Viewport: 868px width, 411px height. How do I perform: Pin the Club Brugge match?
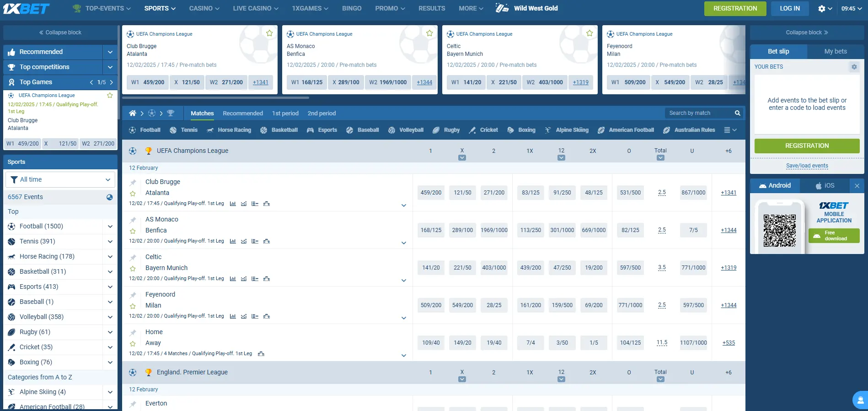pos(133,182)
